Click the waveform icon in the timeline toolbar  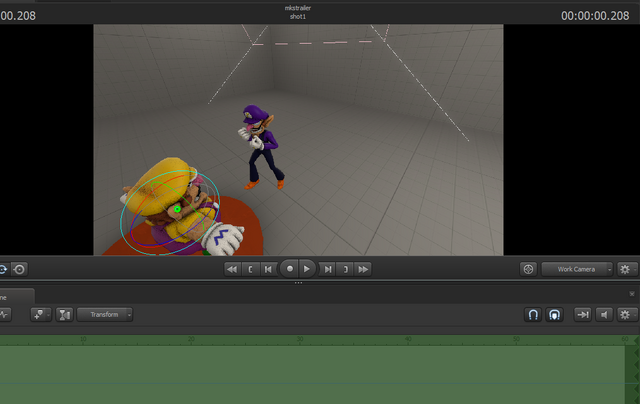point(4,315)
